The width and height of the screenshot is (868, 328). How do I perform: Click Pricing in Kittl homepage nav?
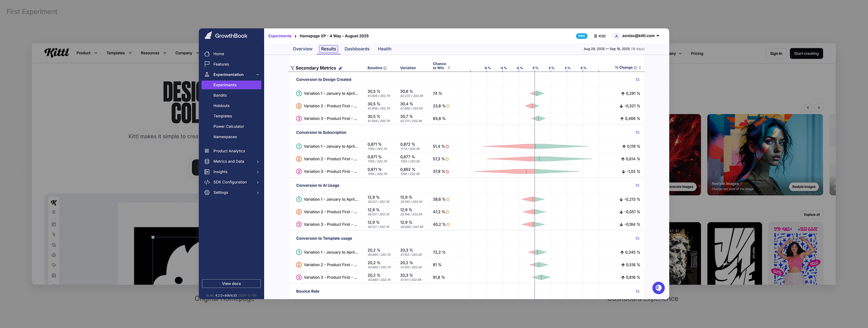pos(697,53)
